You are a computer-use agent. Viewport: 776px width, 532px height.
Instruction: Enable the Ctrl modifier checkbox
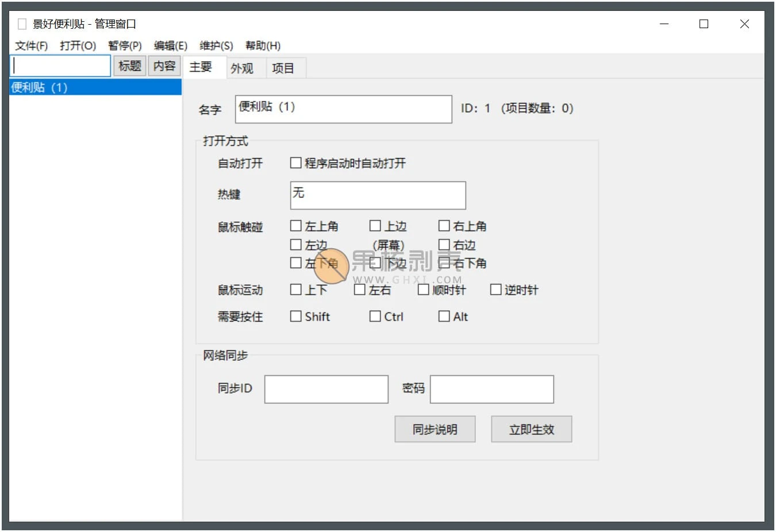coord(375,317)
